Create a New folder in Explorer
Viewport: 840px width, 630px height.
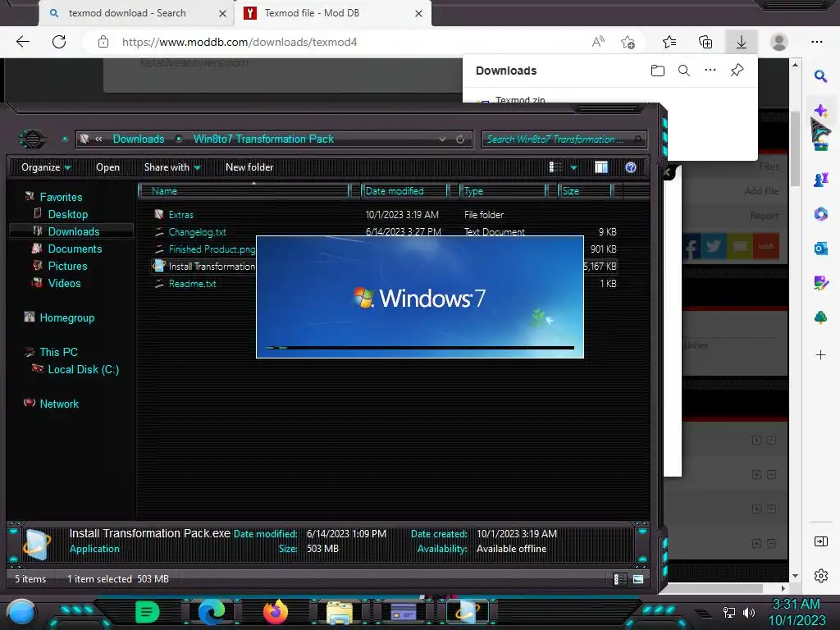click(249, 167)
